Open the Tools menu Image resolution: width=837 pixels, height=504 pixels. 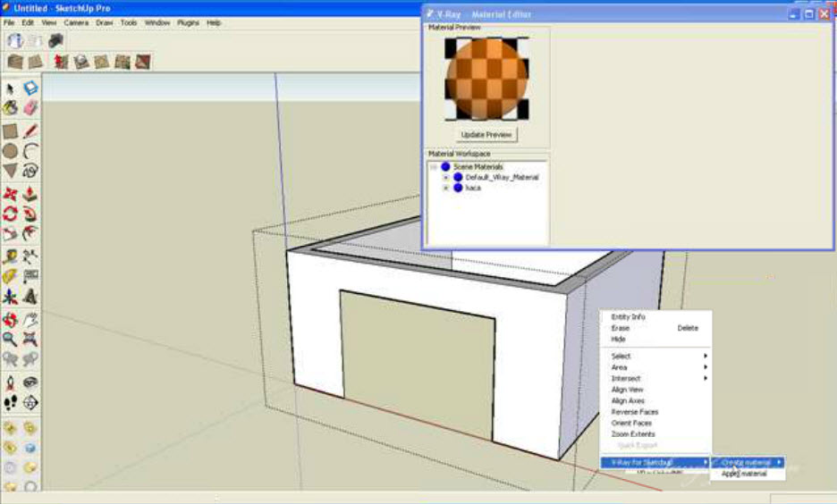coord(128,23)
